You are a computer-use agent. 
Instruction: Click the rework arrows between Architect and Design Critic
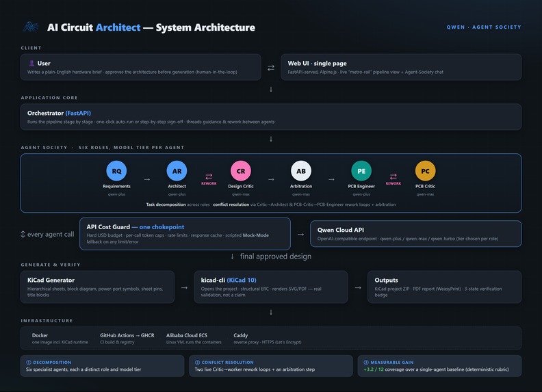pyautogui.click(x=209, y=177)
